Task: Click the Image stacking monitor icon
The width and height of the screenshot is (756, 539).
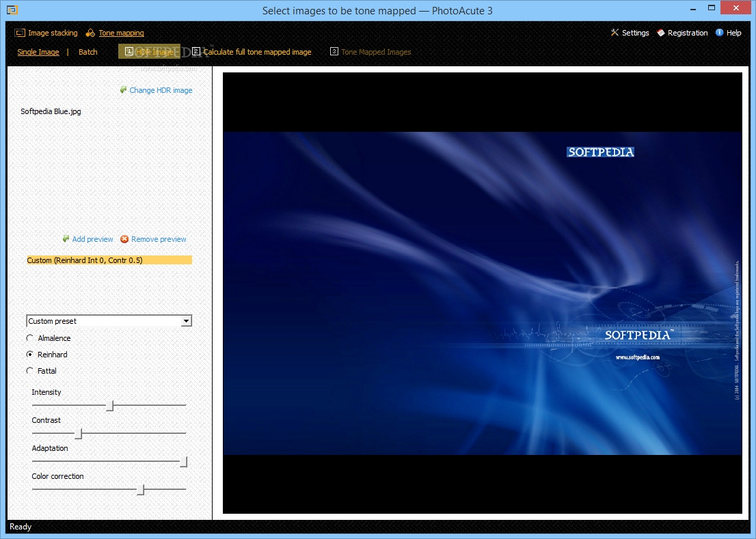Action: (x=20, y=33)
